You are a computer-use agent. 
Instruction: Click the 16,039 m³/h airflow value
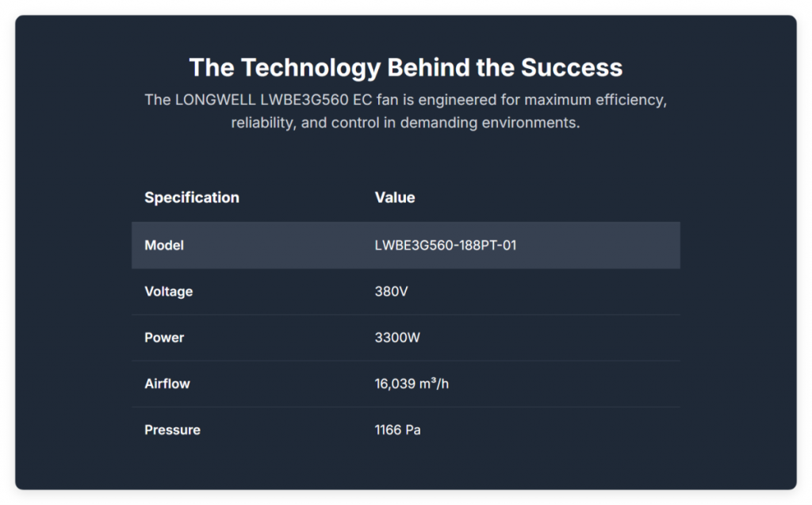412,384
